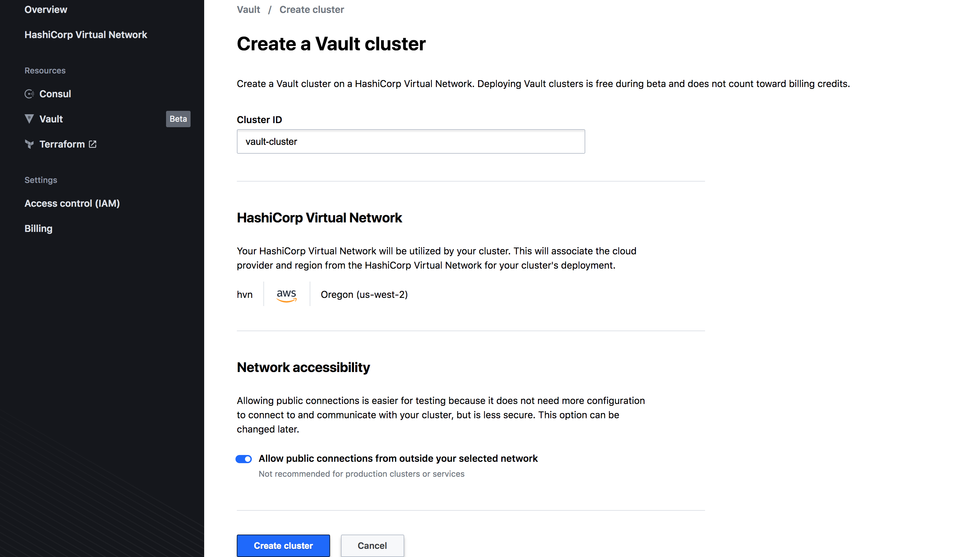Open HashiCorp Virtual Network in sidebar
Screen dimensions: 980x557
tap(86, 35)
